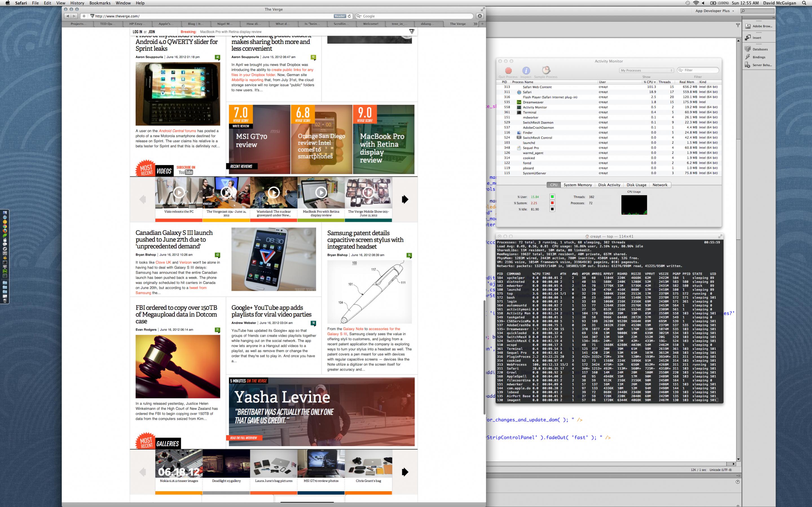
Task: Click Safari's back navigation arrow
Action: 68,16
